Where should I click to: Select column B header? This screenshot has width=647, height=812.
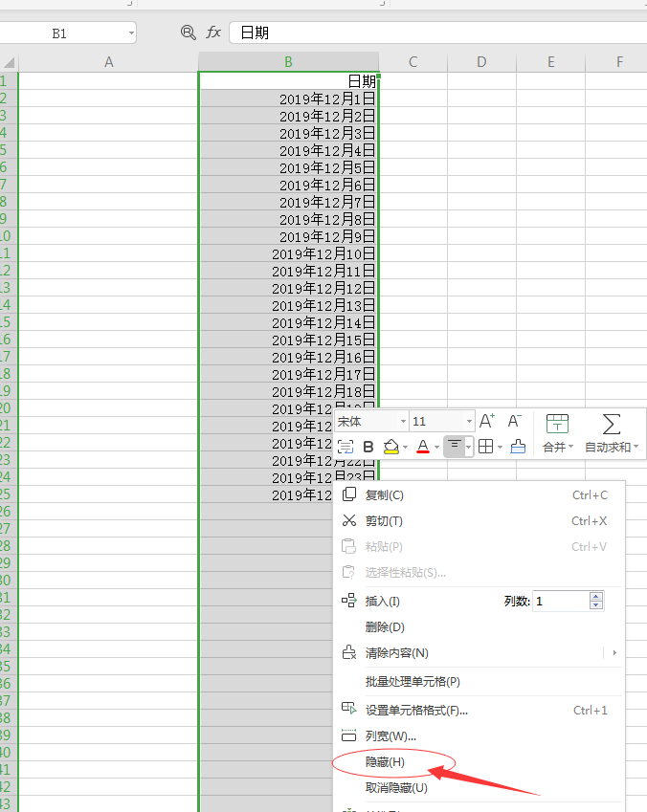(x=289, y=62)
